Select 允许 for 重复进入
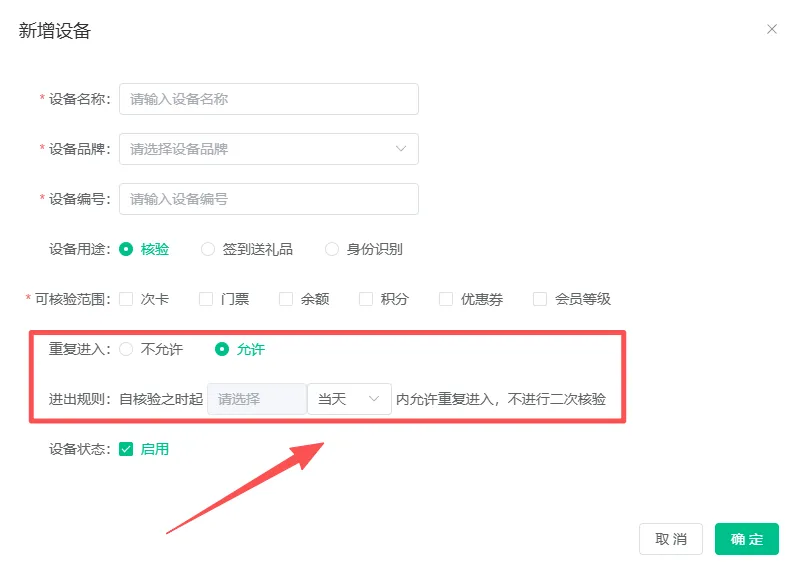 (x=222, y=349)
